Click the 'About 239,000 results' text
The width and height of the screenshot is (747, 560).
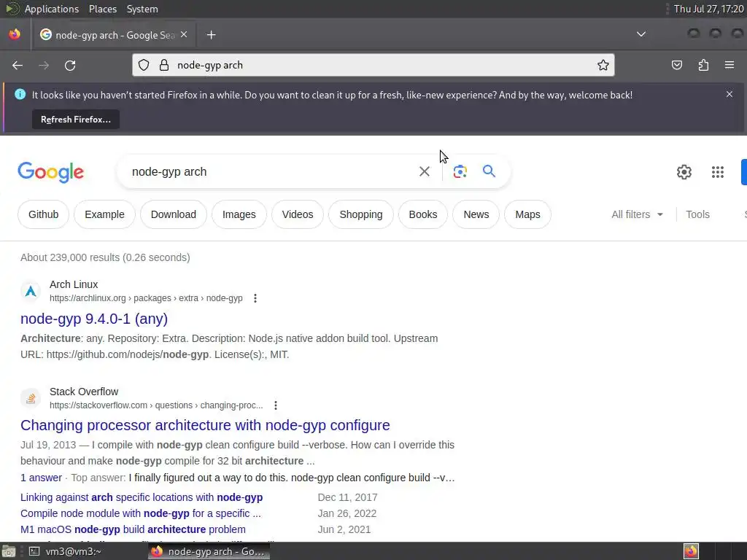pos(105,257)
